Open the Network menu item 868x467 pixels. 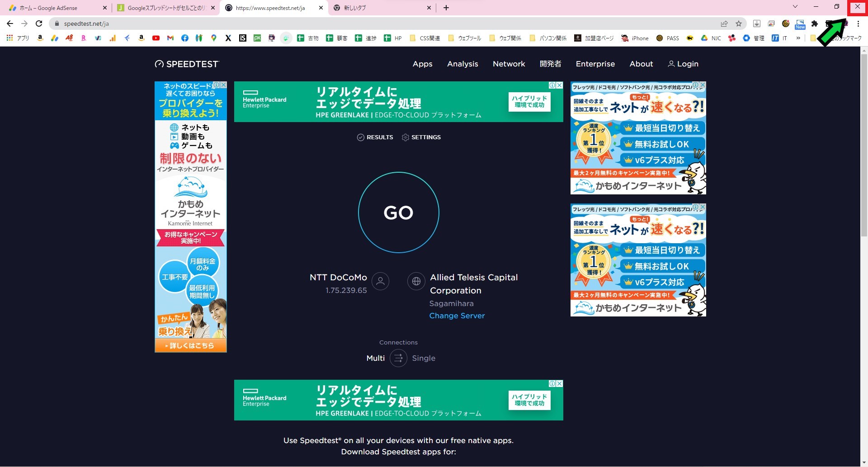click(509, 64)
